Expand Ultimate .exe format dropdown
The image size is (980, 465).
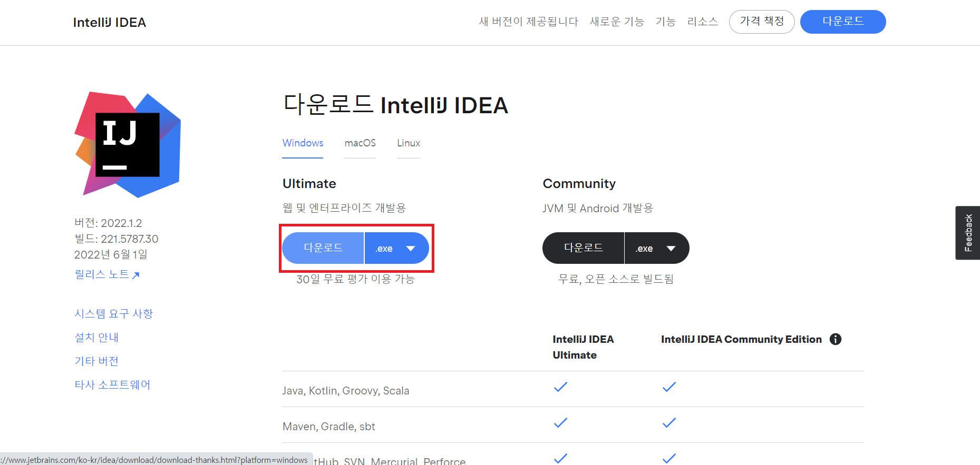click(x=396, y=248)
